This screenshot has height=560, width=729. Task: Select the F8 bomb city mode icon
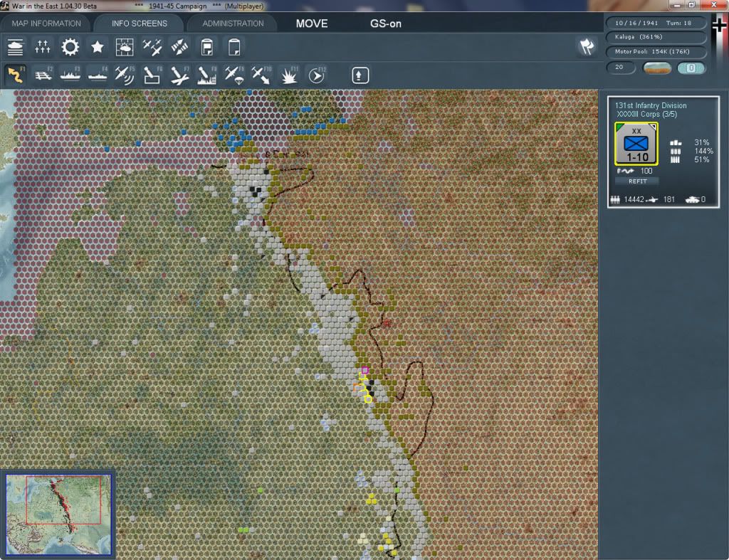point(207,75)
